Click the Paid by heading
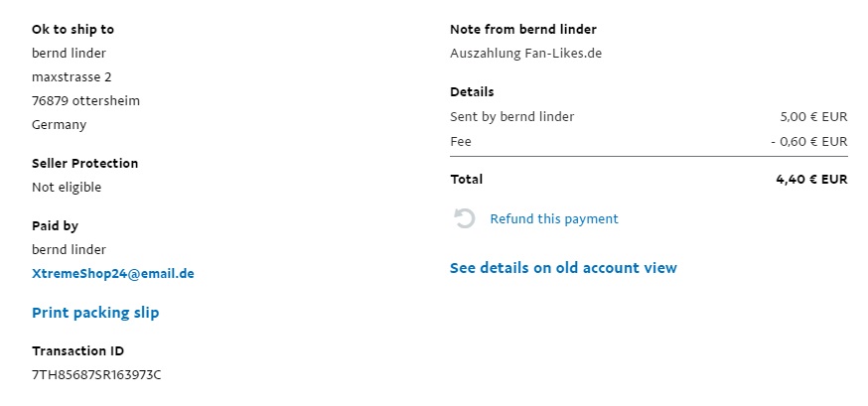This screenshot has width=868, height=406. click(55, 225)
